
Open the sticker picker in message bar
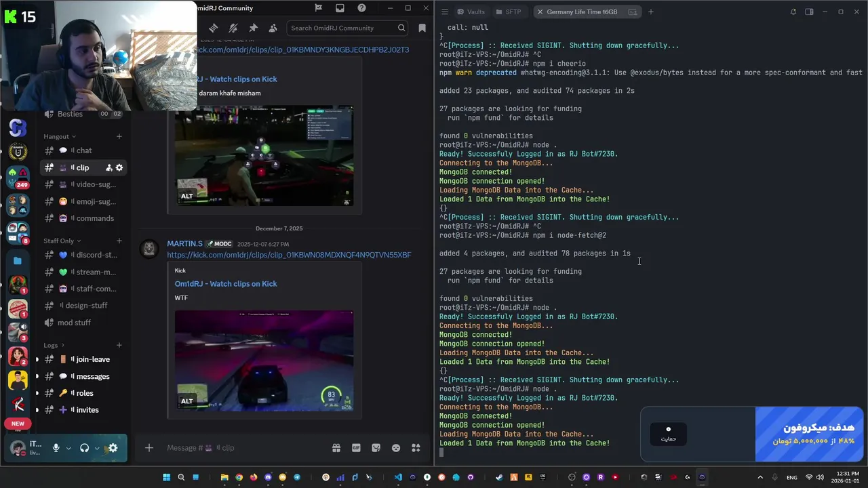pos(376,448)
